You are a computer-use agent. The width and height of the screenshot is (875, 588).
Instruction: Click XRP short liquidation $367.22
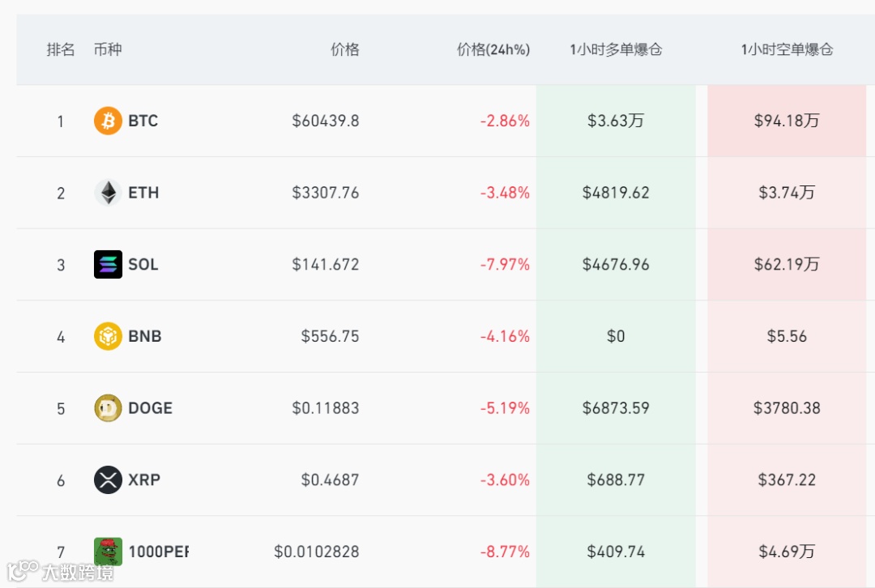[x=787, y=479]
